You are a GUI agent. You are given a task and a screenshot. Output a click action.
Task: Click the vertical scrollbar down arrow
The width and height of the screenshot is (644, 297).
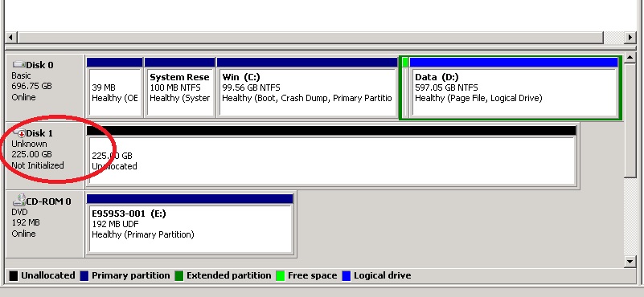pos(630,261)
